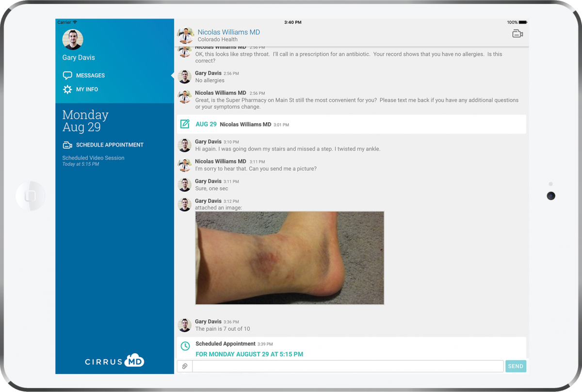The width and height of the screenshot is (582, 392).
Task: Click the doctor's avatar in chat header
Action: (185, 34)
